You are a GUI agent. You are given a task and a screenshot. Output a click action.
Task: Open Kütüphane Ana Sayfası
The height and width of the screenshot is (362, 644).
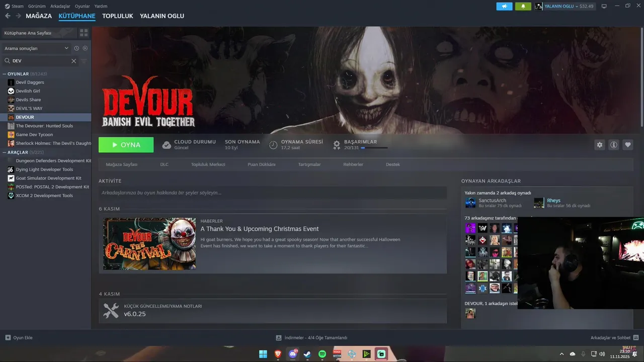point(39,33)
